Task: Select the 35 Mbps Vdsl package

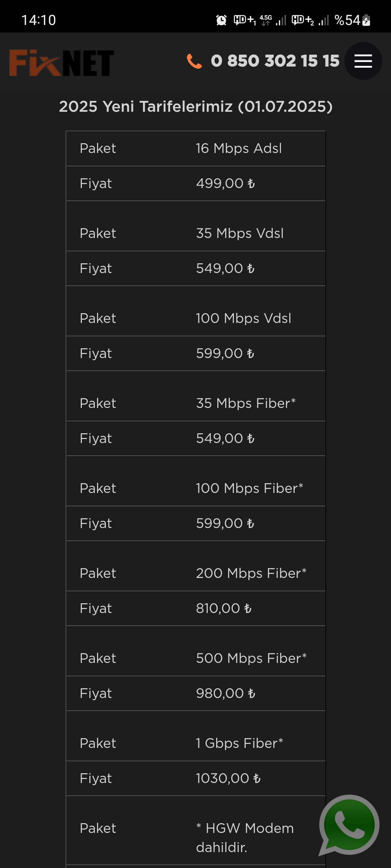Action: 240,233
